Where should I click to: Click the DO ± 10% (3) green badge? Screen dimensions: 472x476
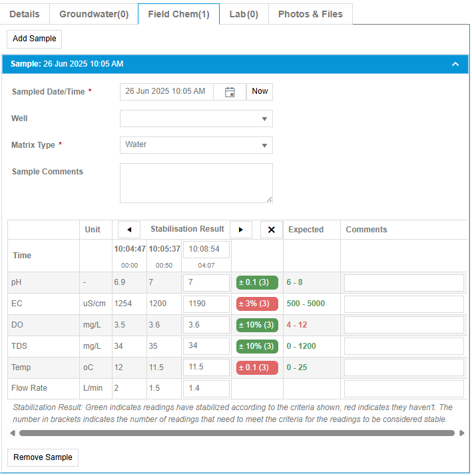tap(257, 325)
